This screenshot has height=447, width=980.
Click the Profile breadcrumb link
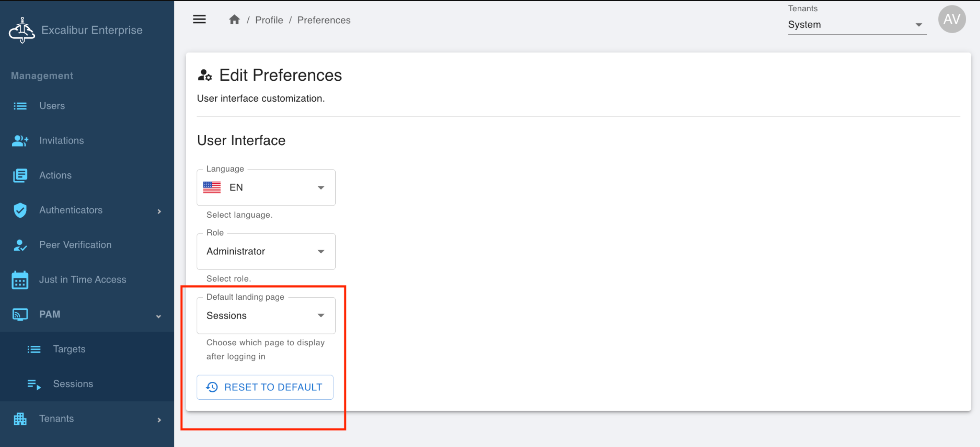tap(269, 20)
